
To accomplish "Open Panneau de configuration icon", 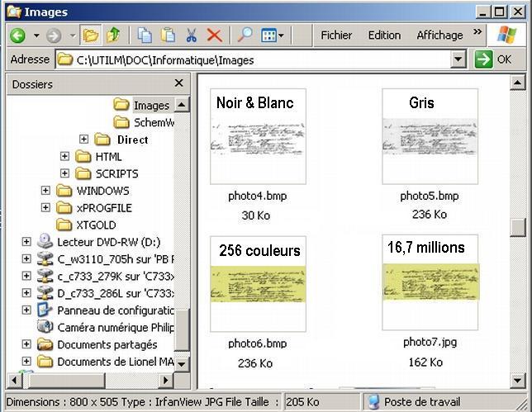I will 45,310.
